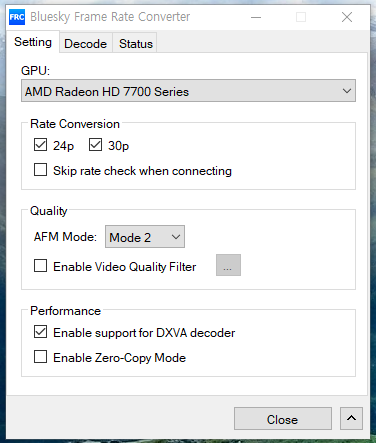Click the window title bar text

click(110, 17)
